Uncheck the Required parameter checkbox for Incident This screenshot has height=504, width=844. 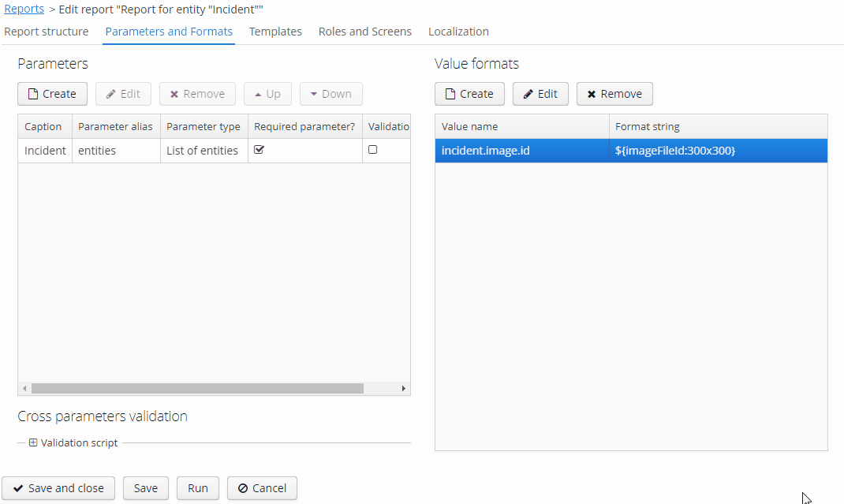point(260,149)
